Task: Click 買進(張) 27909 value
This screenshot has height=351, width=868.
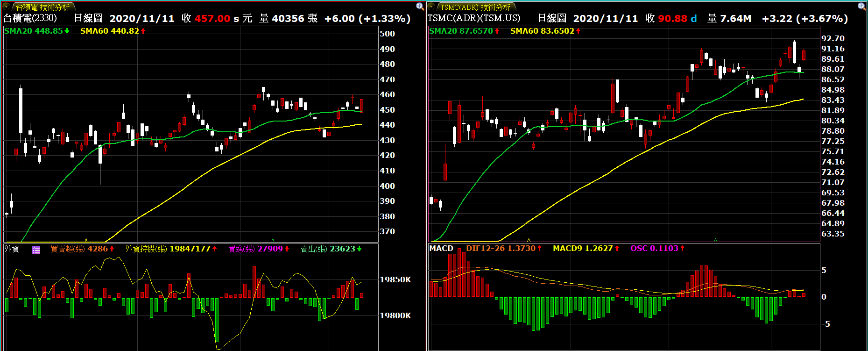Action: [x=258, y=249]
